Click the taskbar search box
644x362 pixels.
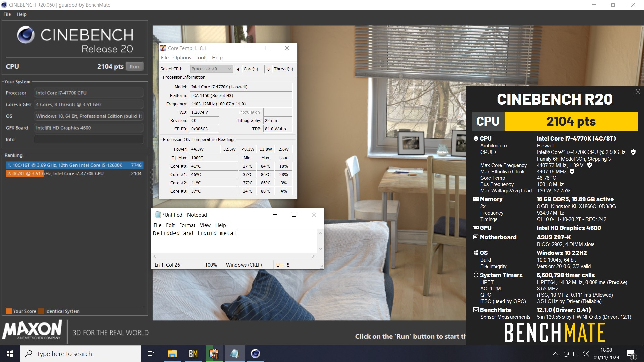tap(80, 354)
